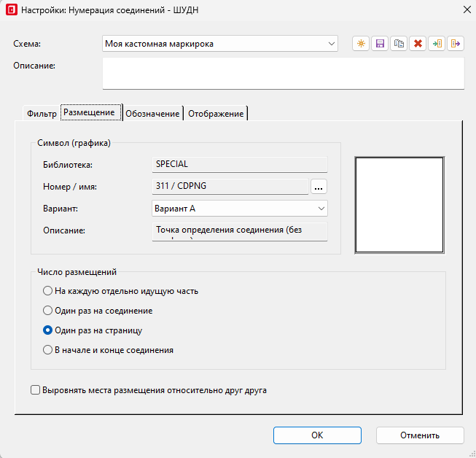Select На каждую отдельно идущую часть
This screenshot has height=458, width=476.
120,291
